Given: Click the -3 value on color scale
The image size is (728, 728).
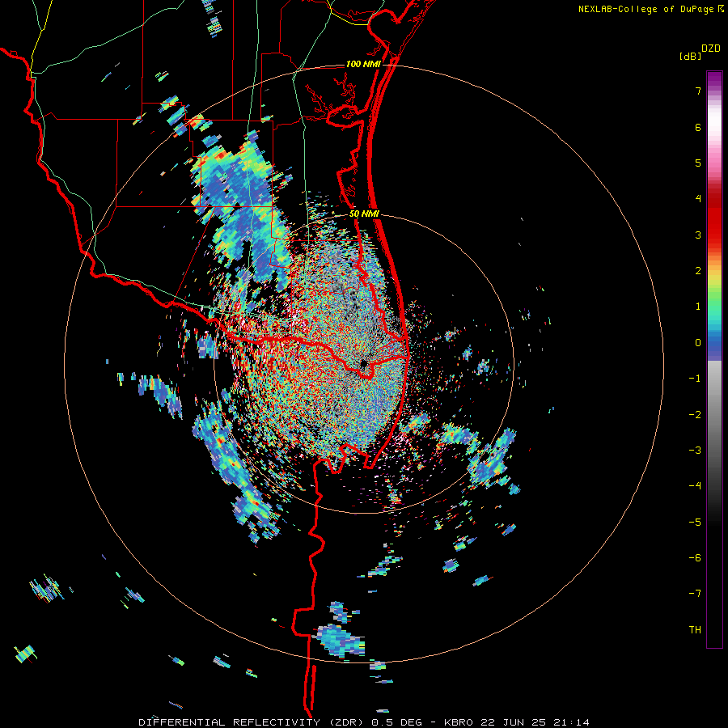Looking at the screenshot, I should (695, 451).
